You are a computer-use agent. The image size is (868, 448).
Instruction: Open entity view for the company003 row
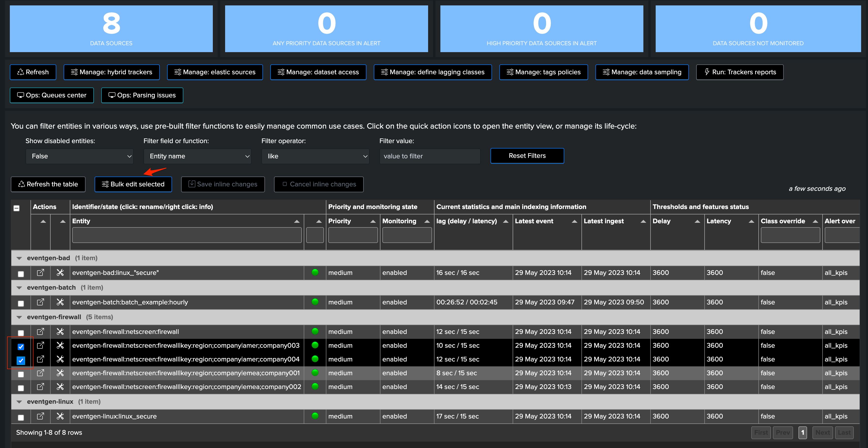[41, 345]
